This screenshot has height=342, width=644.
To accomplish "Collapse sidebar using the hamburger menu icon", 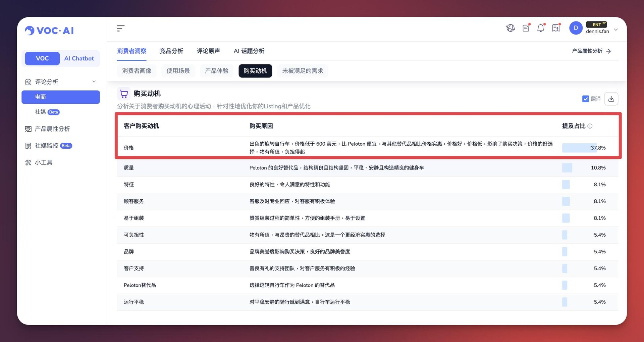I will point(121,28).
